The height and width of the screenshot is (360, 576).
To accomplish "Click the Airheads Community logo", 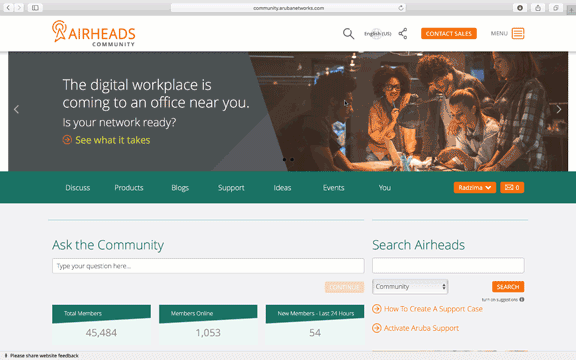I will [94, 33].
